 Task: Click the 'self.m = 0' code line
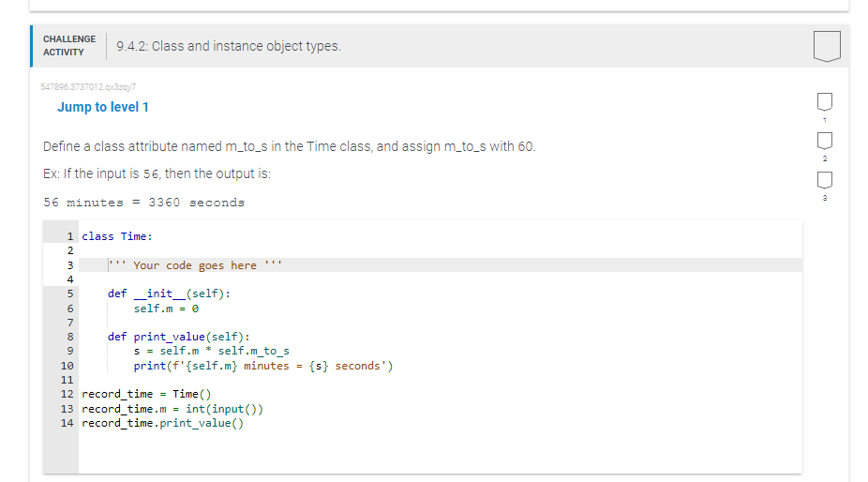(x=166, y=308)
